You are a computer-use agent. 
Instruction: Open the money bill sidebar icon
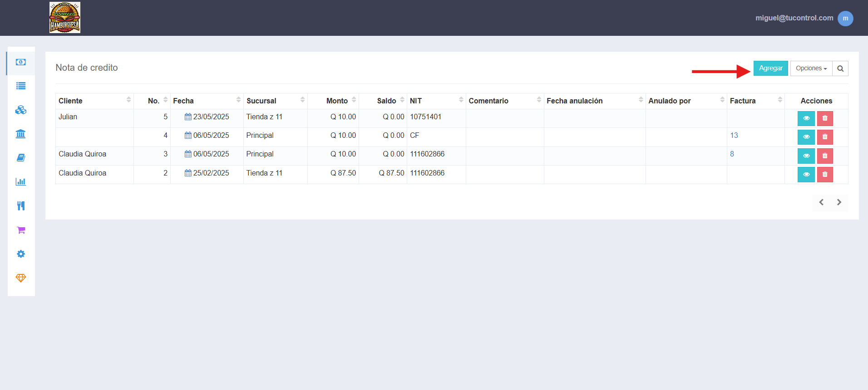pos(21,62)
